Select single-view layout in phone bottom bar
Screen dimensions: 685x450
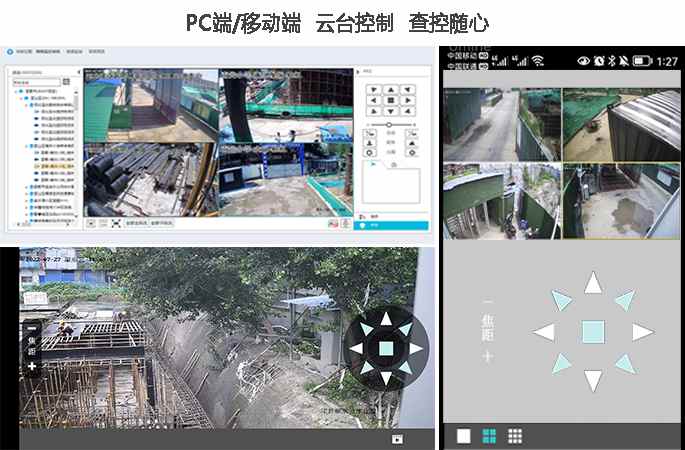pyautogui.click(x=463, y=435)
